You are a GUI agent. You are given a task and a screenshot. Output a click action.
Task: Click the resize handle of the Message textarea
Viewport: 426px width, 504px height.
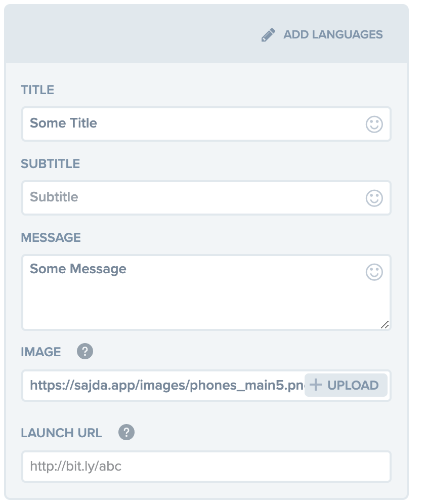(385, 324)
